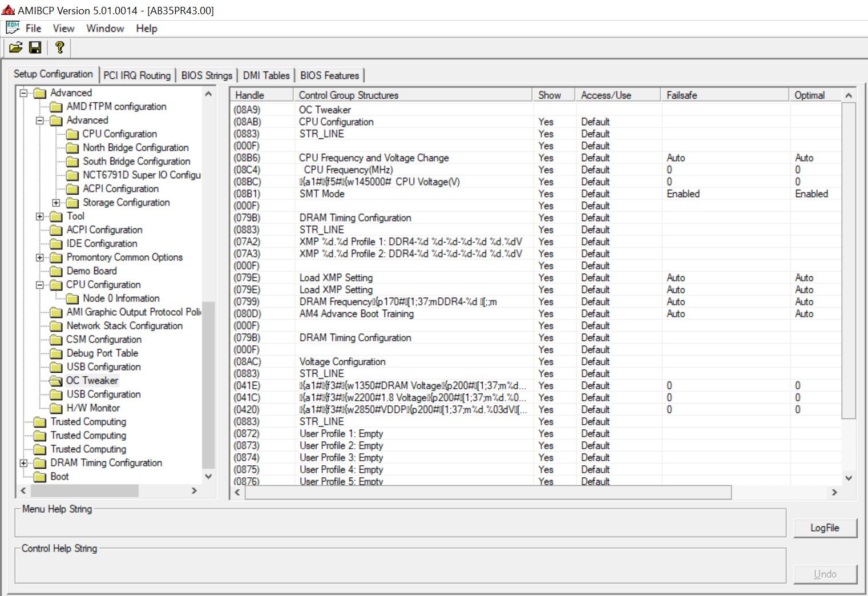The width and height of the screenshot is (868, 596).
Task: Click the Storage Configuration folder icon
Action: (72, 203)
